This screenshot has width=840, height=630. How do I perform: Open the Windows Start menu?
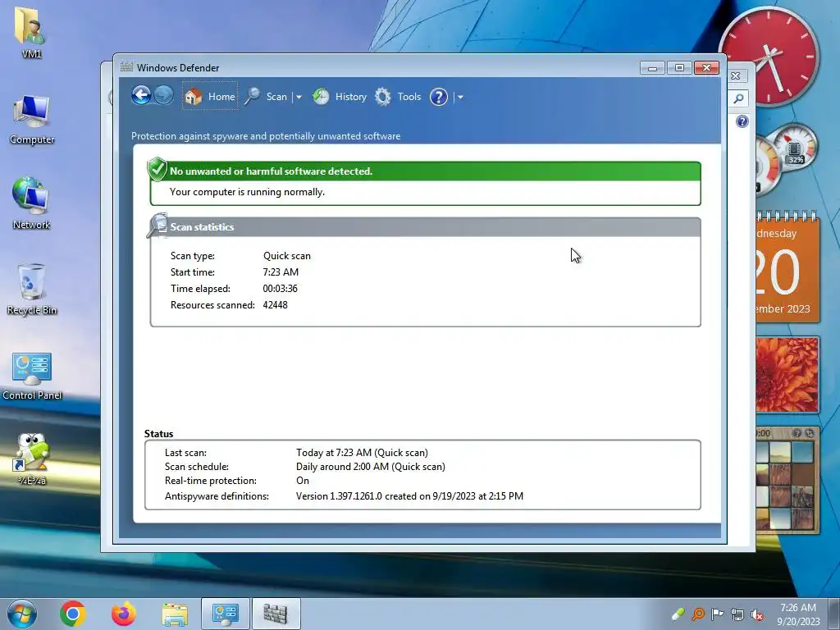[22, 614]
